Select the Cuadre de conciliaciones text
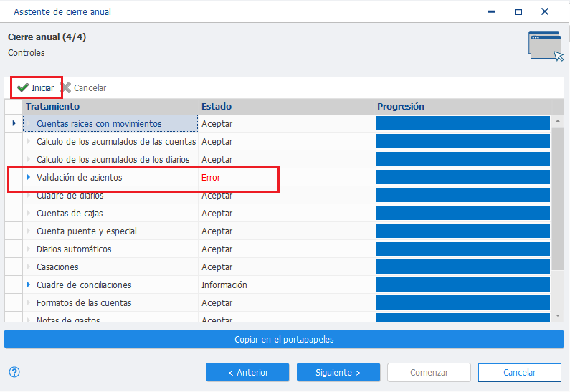The image size is (570, 392). coord(84,285)
